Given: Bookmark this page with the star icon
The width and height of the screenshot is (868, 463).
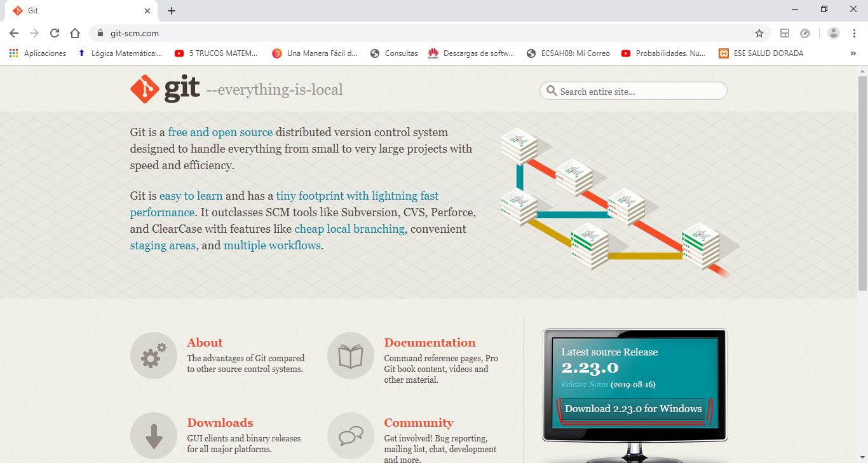Looking at the screenshot, I should coord(759,33).
